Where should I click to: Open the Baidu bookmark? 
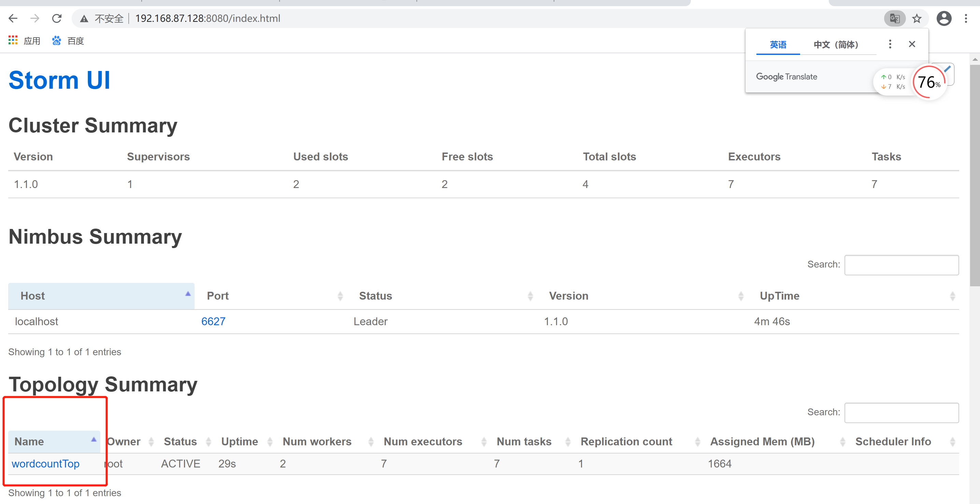[x=68, y=41]
